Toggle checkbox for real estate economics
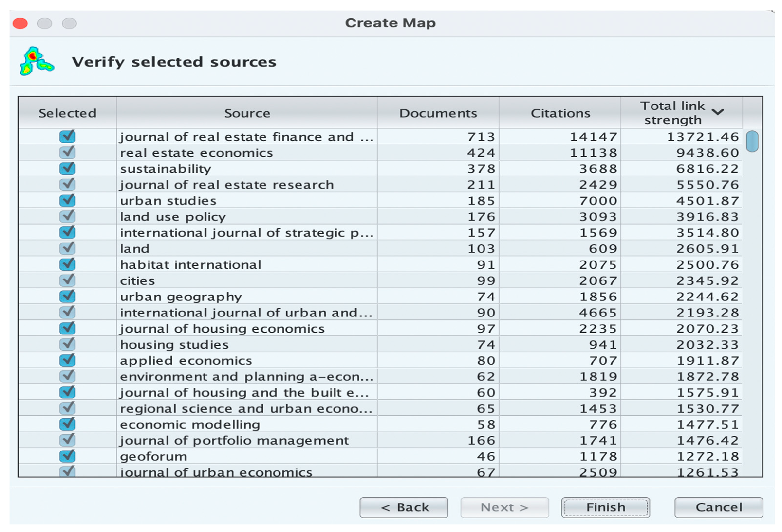 (x=67, y=152)
